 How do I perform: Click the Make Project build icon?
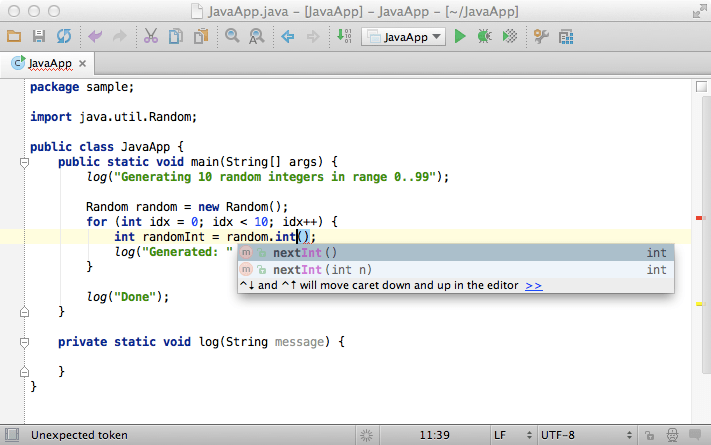pyautogui.click(x=344, y=36)
